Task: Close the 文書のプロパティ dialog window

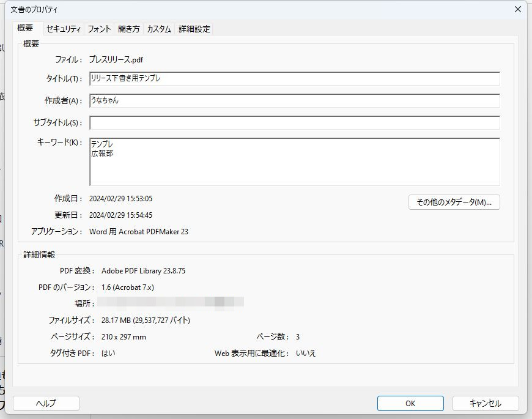Action: pyautogui.click(x=517, y=9)
